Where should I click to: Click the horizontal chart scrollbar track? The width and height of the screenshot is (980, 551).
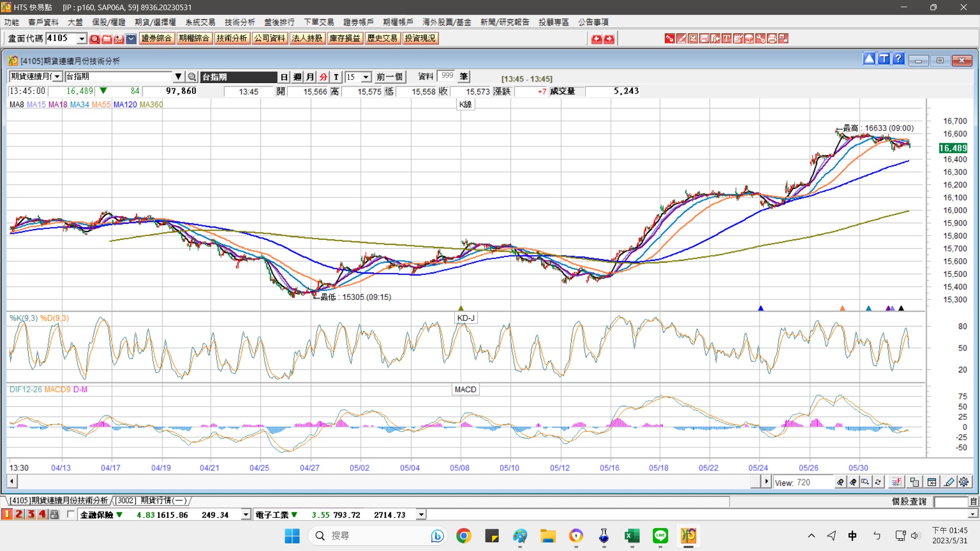pyautogui.click(x=383, y=481)
